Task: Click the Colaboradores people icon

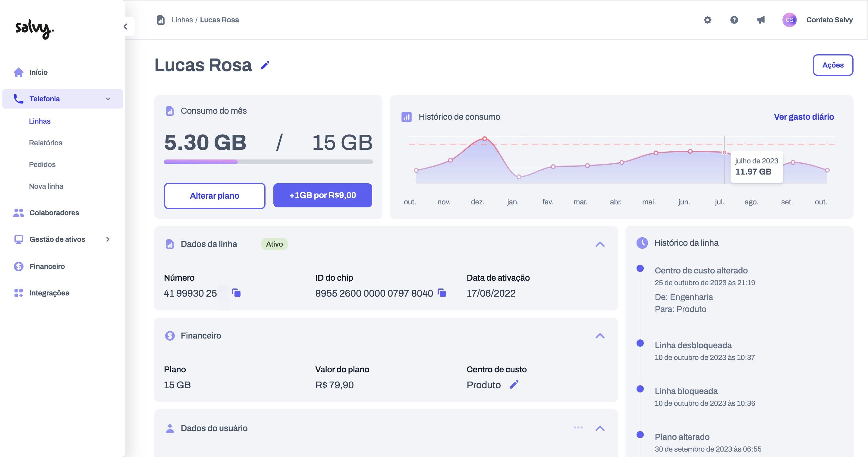Action: [x=18, y=213]
